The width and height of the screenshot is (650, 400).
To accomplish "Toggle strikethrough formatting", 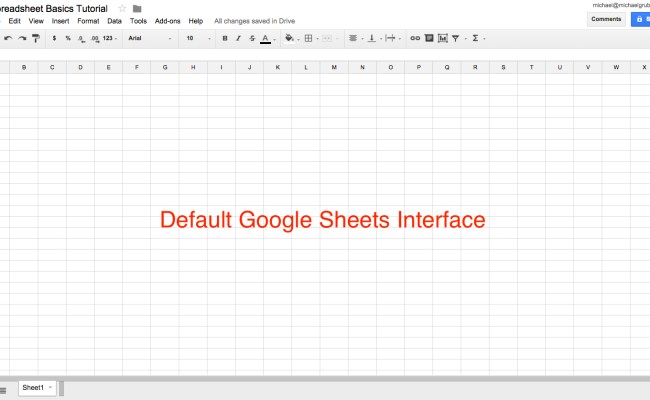I will (x=252, y=38).
